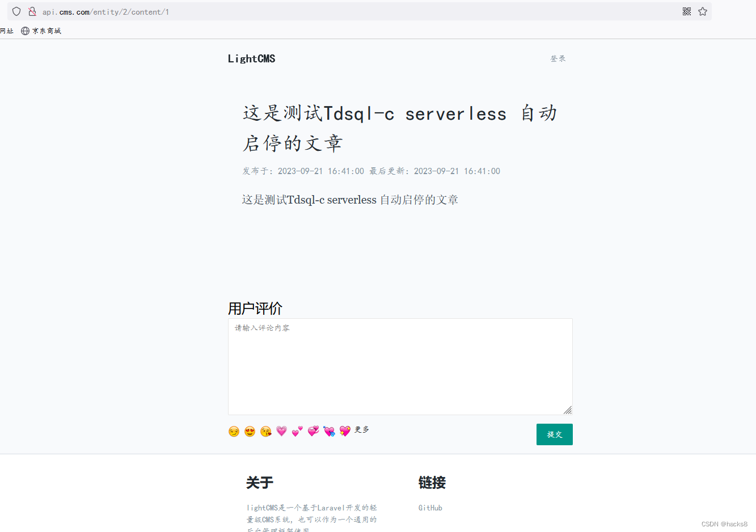Open the GitHub footer link
Image resolution: width=756 pixels, height=532 pixels.
pyautogui.click(x=430, y=508)
